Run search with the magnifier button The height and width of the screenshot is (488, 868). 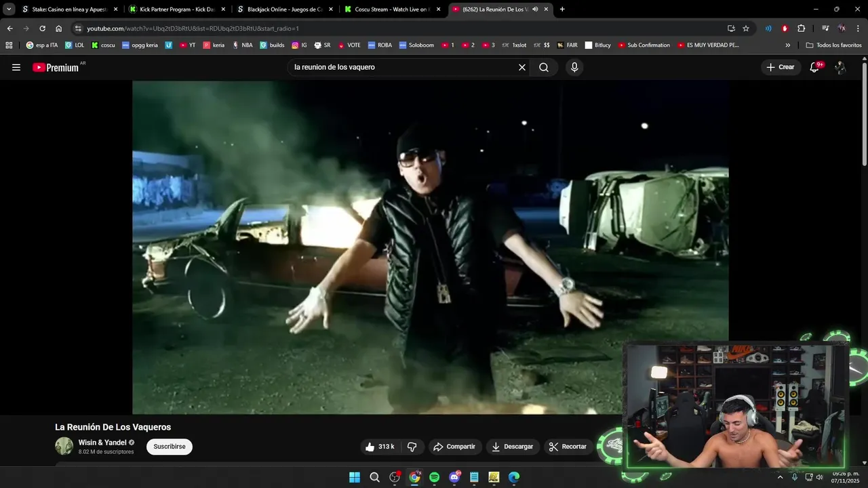[x=544, y=67]
